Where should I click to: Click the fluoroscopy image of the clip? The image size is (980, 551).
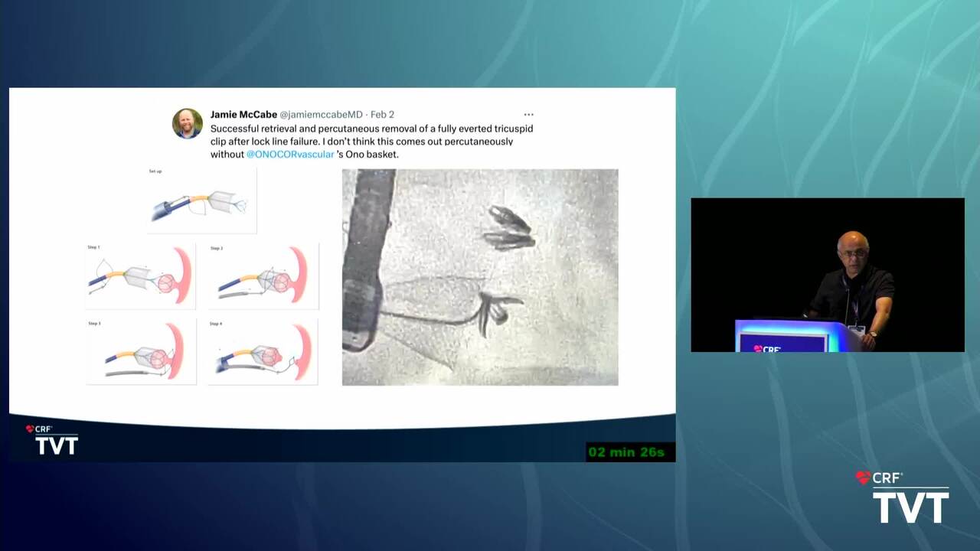click(480, 277)
